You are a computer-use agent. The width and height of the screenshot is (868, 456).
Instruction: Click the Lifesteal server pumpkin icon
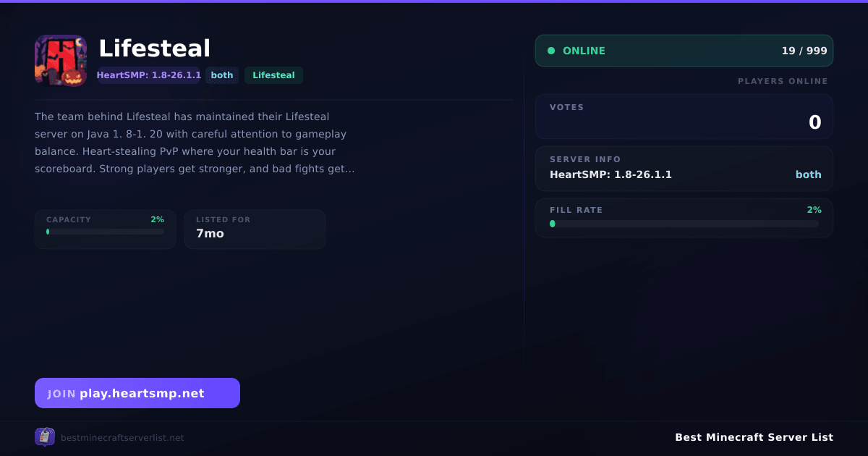point(61,61)
